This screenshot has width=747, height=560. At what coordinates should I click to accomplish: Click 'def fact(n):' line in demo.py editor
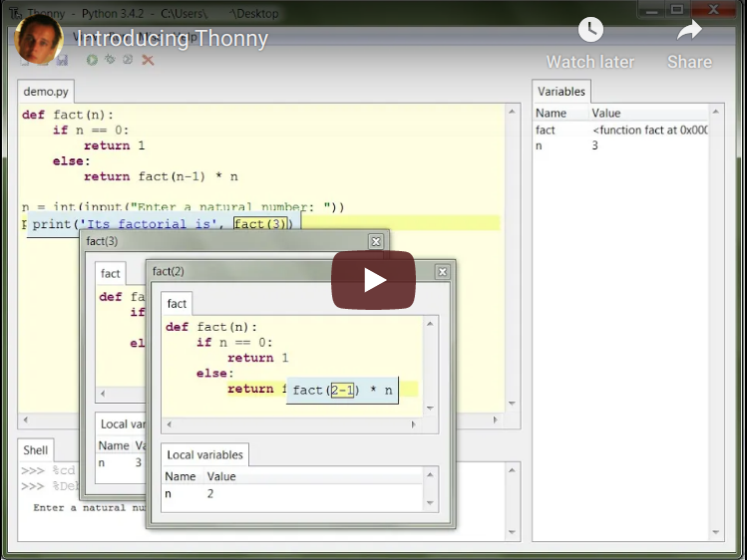click(68, 115)
